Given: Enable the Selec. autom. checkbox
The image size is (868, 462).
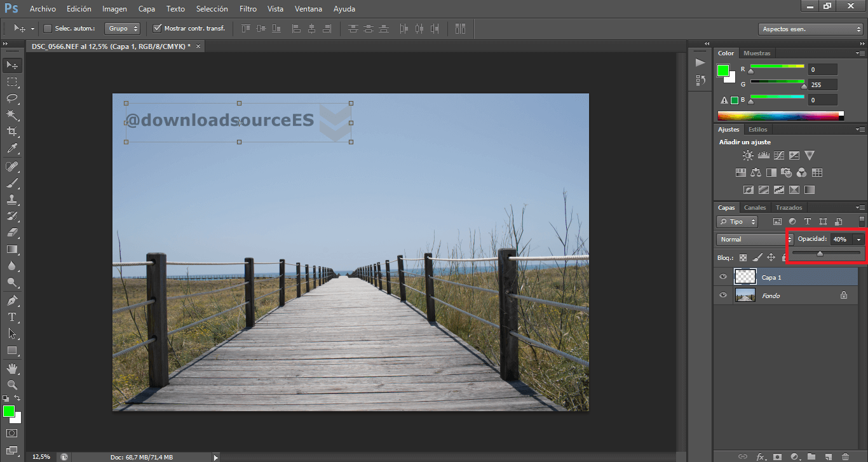Looking at the screenshot, I should (48, 29).
